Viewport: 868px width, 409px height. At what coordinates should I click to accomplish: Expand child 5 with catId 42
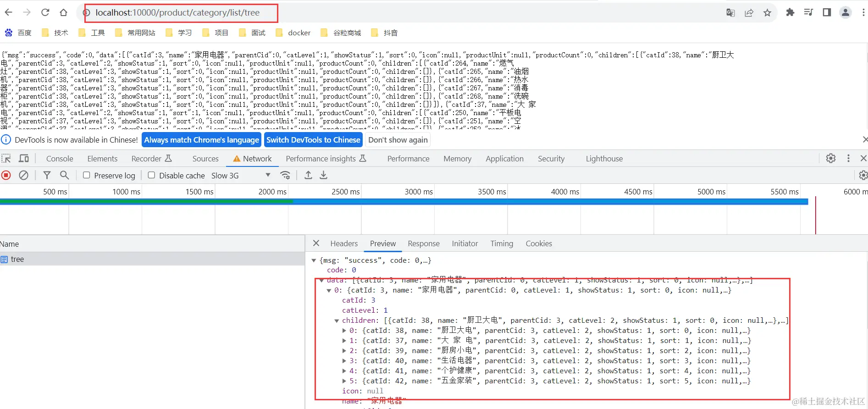pyautogui.click(x=344, y=381)
